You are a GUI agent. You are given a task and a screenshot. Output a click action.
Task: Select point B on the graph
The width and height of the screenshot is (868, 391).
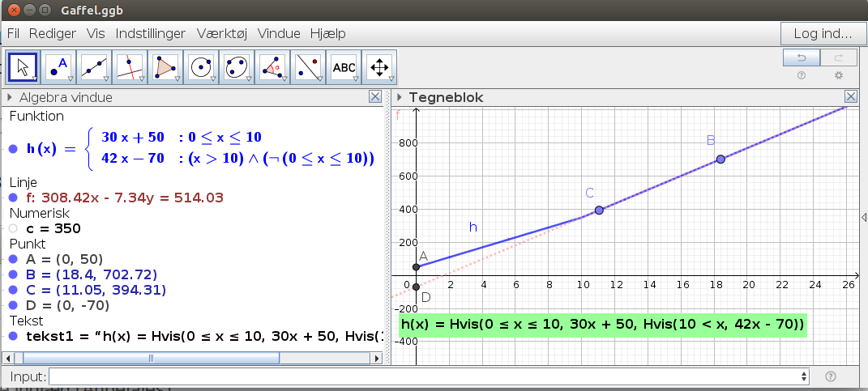pyautogui.click(x=720, y=159)
